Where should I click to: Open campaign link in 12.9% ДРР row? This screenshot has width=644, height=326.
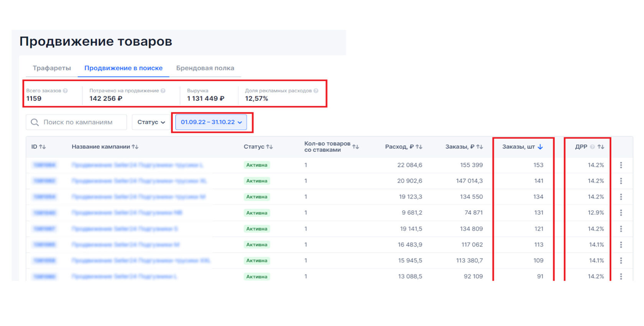(x=127, y=212)
